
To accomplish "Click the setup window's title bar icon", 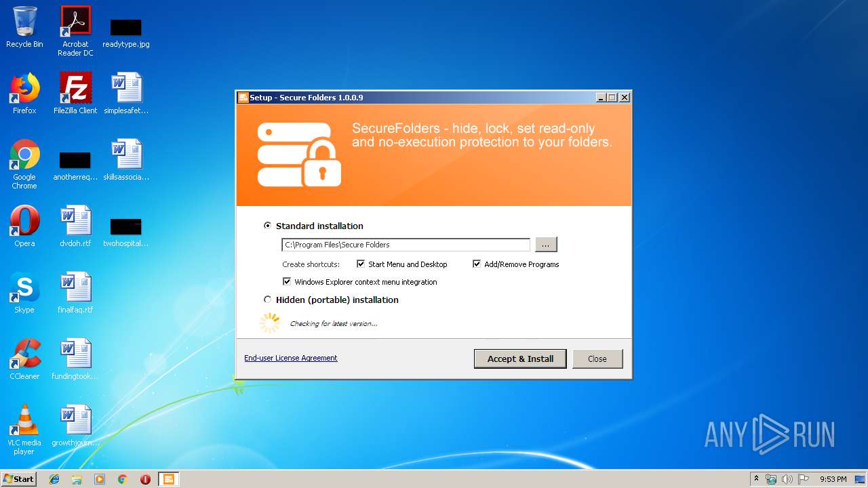I will 243,98.
